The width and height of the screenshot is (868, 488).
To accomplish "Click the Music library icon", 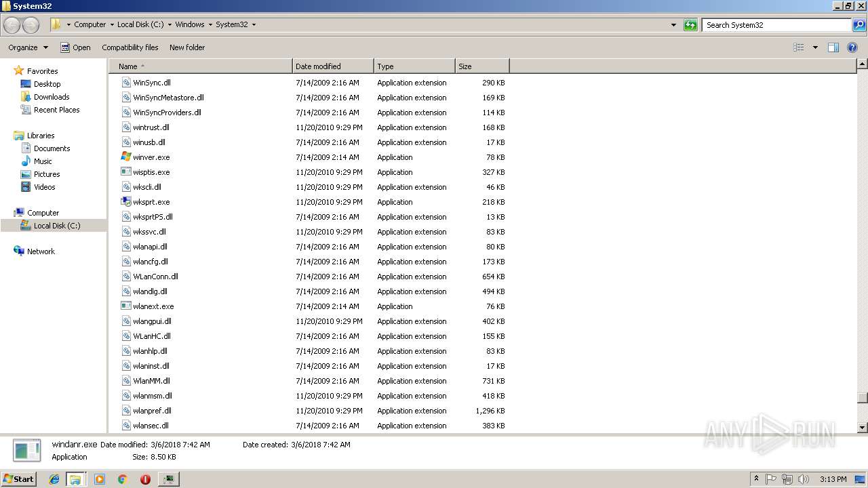I will click(x=26, y=161).
